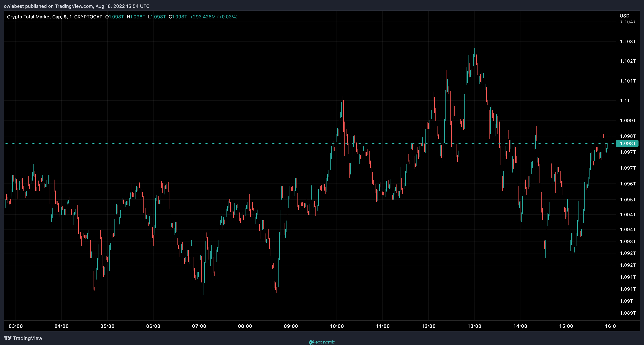
Task: Select the 06:00 time axis label
Action: pyautogui.click(x=153, y=326)
